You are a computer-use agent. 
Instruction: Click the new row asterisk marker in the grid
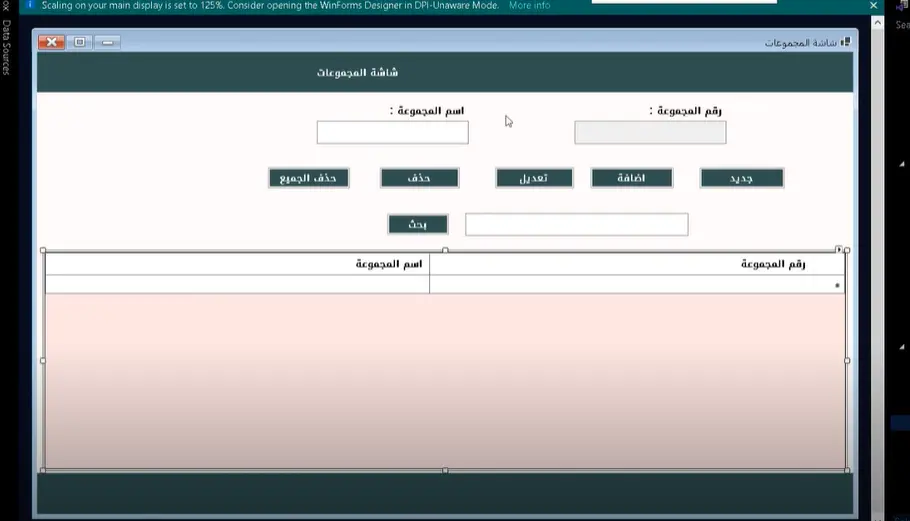click(x=837, y=285)
